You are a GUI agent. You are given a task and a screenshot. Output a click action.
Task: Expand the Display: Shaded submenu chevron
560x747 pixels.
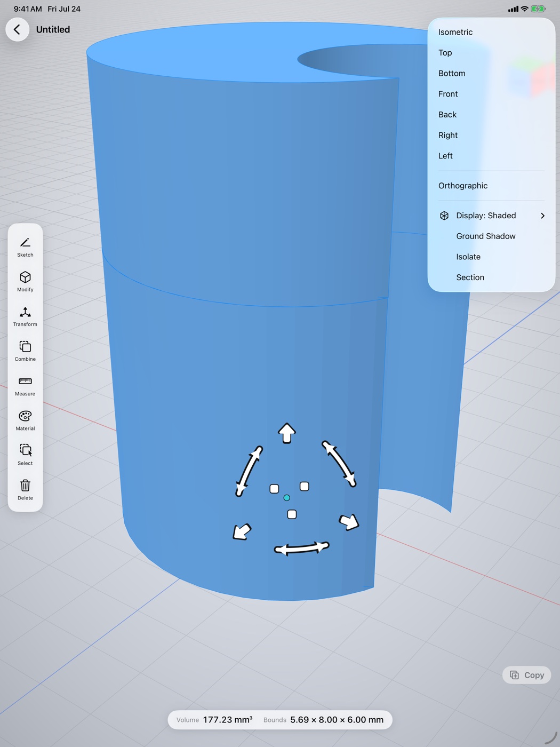pos(542,216)
